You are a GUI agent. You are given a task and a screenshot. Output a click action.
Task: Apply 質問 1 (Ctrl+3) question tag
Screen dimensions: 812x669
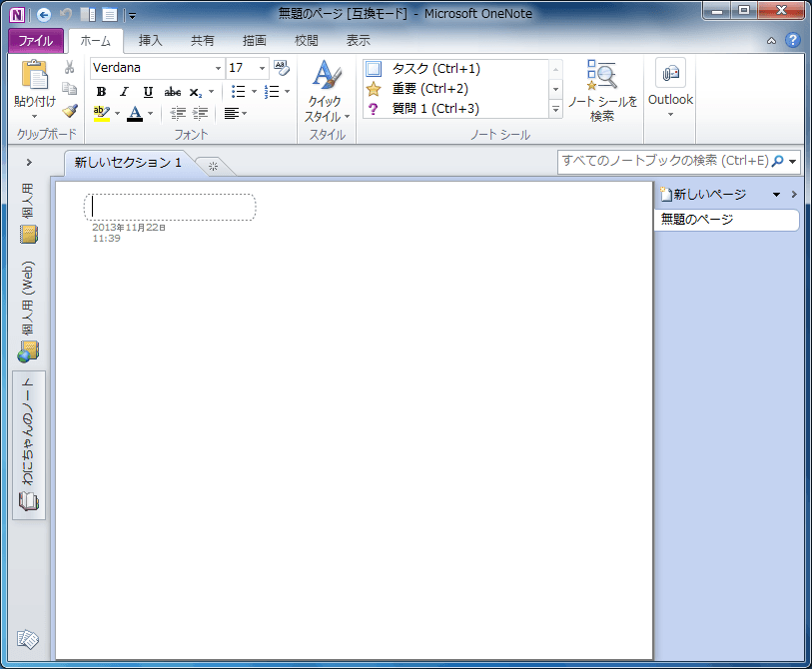click(455, 109)
